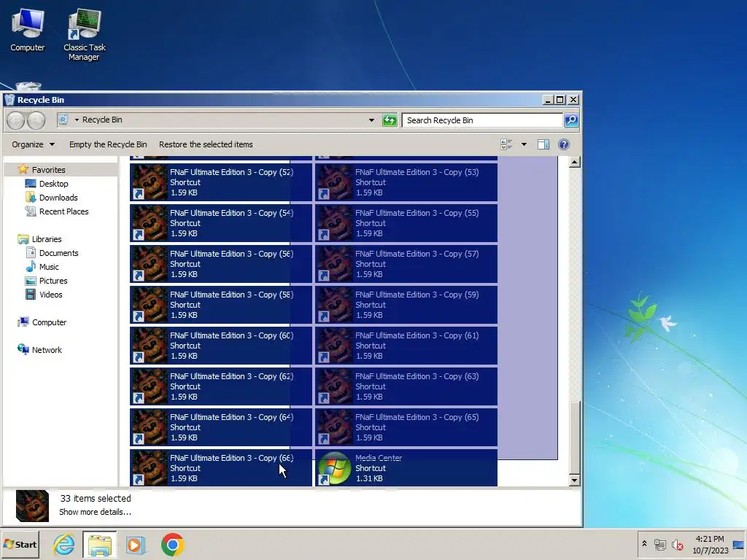Expand the address bar history dropdown
The width and height of the screenshot is (747, 560).
coord(371,120)
